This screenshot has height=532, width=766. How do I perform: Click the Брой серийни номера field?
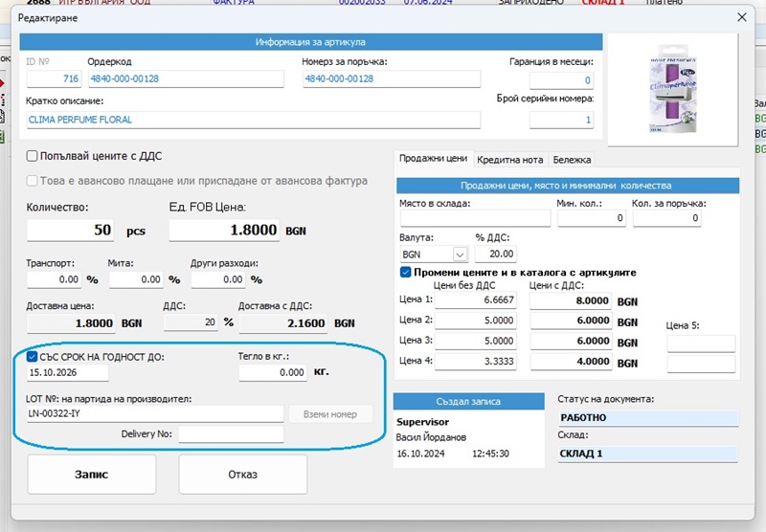tap(561, 120)
